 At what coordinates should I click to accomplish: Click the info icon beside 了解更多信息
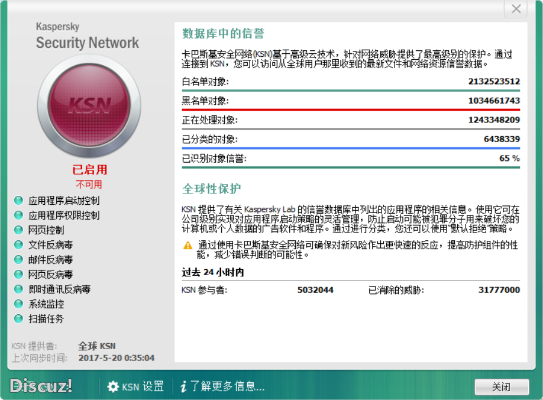(184, 386)
